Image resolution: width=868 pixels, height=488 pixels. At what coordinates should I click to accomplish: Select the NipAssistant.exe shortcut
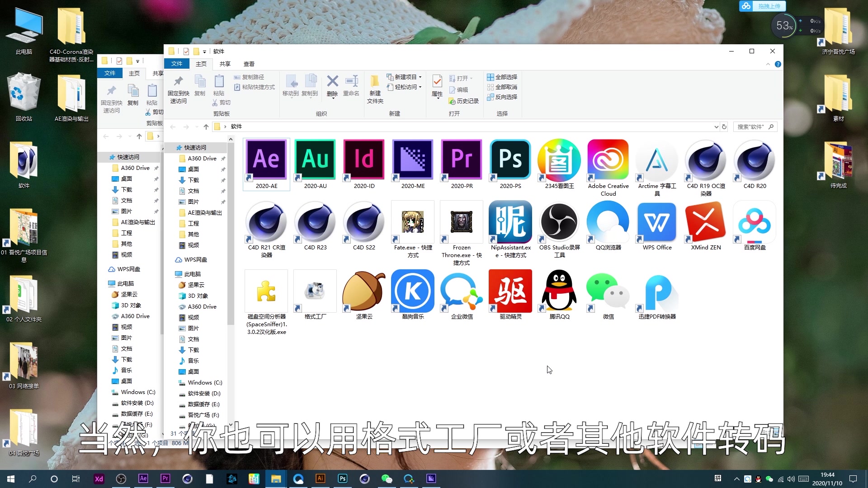tap(510, 230)
